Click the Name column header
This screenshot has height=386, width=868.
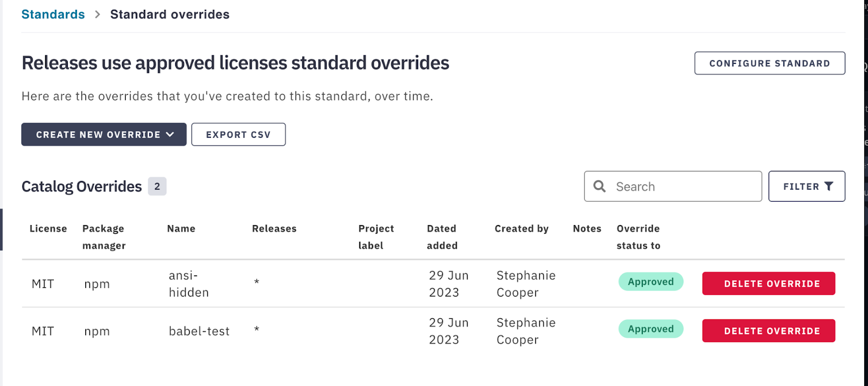[x=181, y=229]
